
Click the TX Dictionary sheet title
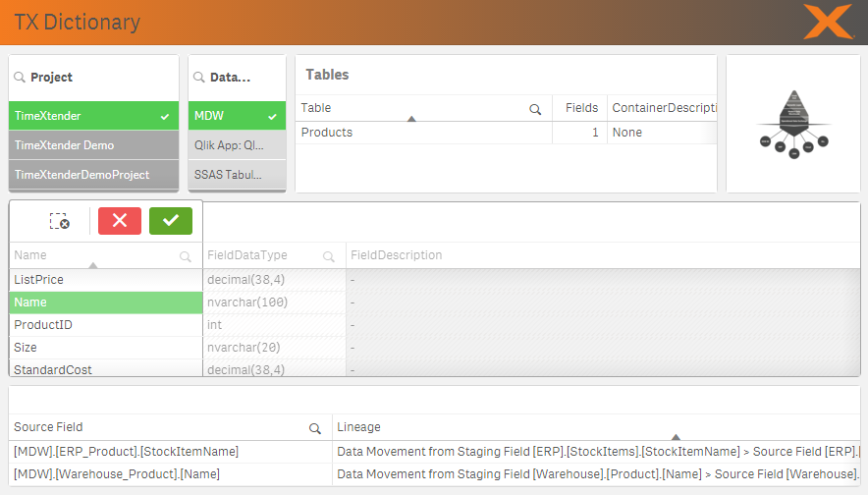[x=77, y=23]
